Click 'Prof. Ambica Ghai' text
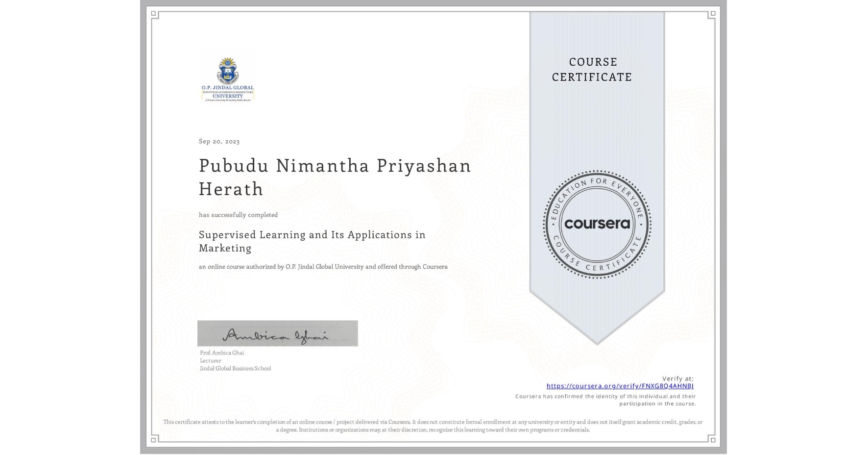 [221, 353]
